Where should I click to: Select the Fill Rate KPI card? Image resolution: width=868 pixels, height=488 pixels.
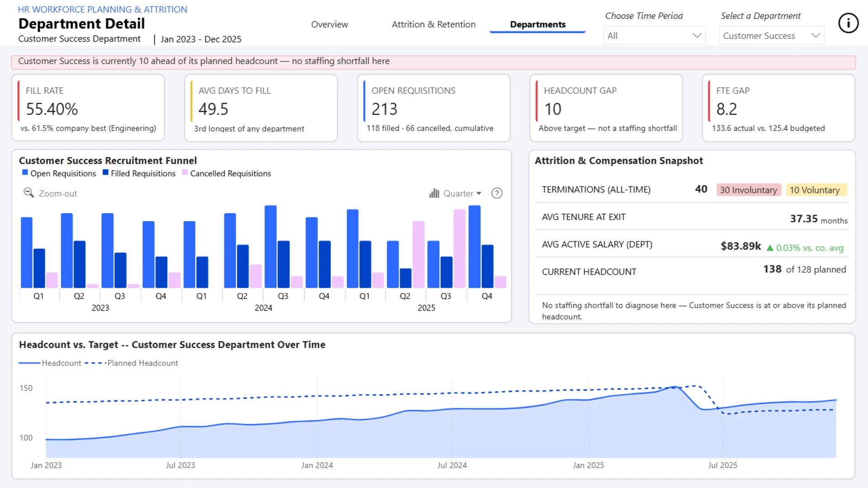tap(88, 108)
